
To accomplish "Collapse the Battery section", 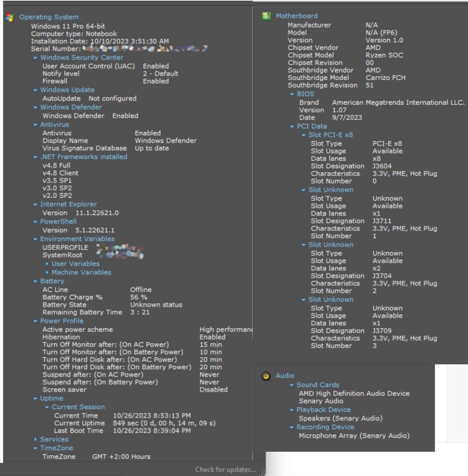I will click(x=35, y=282).
